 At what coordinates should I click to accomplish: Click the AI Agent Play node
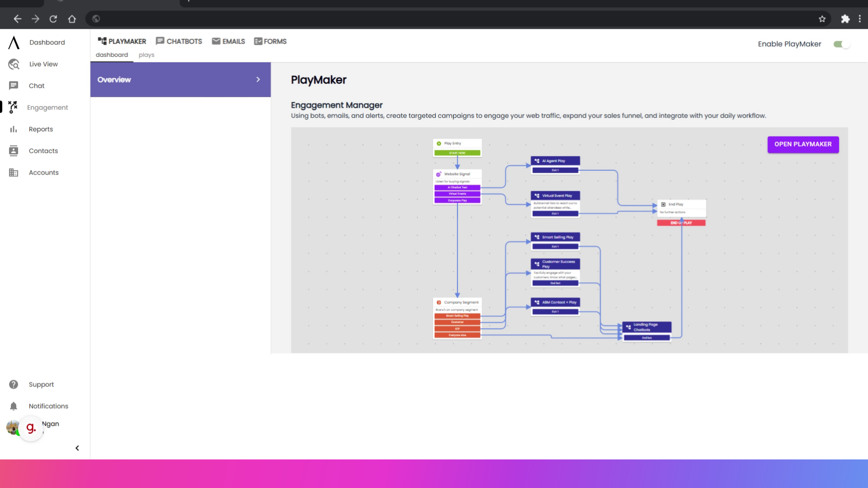(x=555, y=165)
